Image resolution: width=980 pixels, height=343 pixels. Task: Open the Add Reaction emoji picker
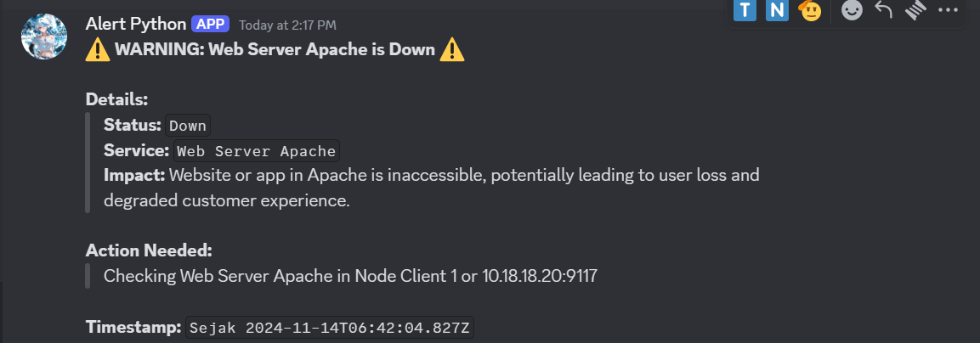[851, 10]
